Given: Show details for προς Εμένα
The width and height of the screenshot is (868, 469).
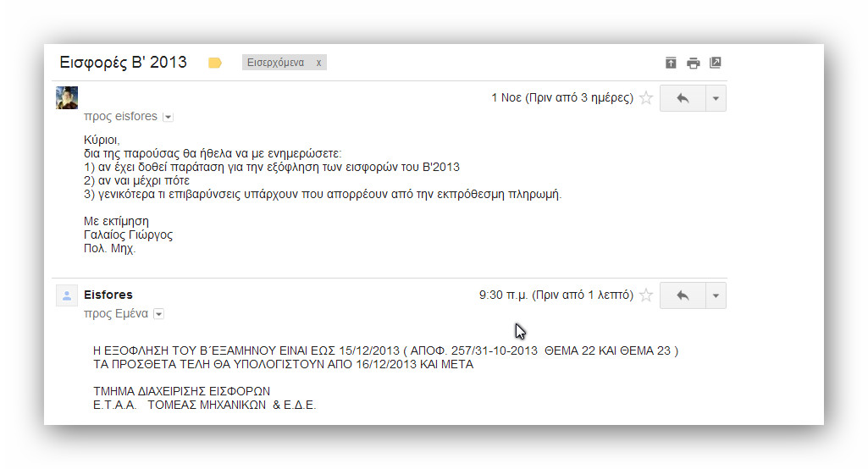Looking at the screenshot, I should (159, 314).
